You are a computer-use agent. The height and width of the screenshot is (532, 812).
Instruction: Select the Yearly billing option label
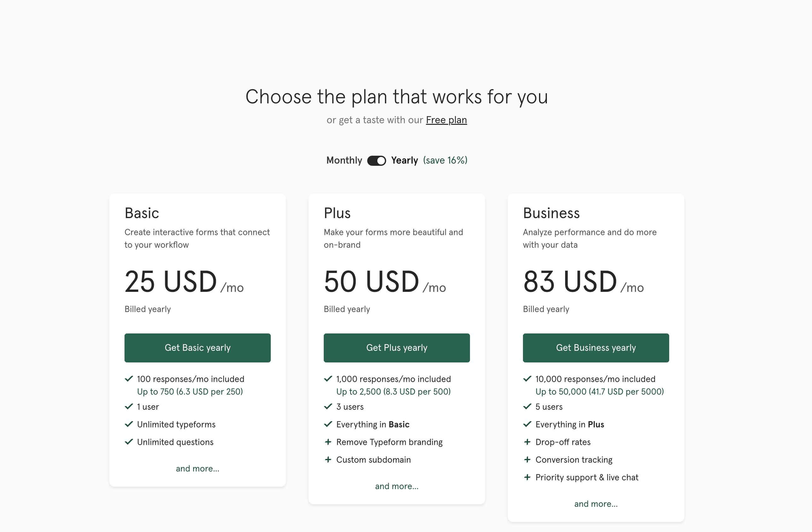tap(404, 160)
